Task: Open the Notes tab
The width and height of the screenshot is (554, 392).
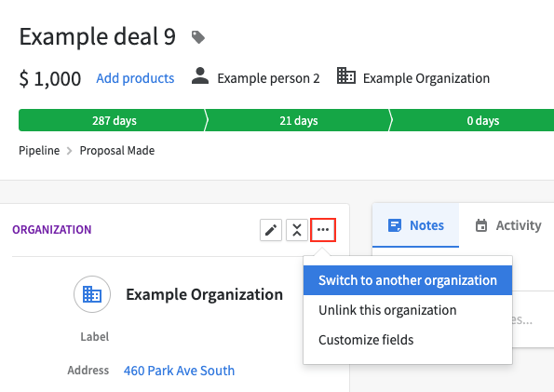Action: click(x=415, y=225)
